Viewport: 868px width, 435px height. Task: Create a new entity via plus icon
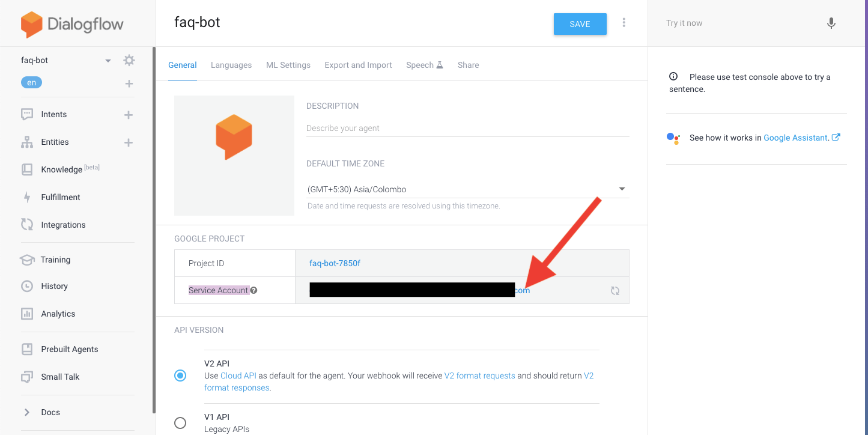[128, 142]
